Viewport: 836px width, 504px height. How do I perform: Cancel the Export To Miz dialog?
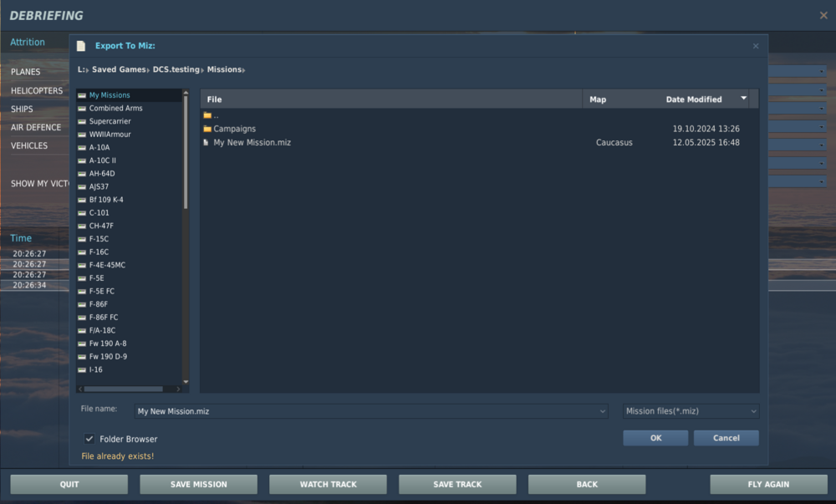pos(726,438)
